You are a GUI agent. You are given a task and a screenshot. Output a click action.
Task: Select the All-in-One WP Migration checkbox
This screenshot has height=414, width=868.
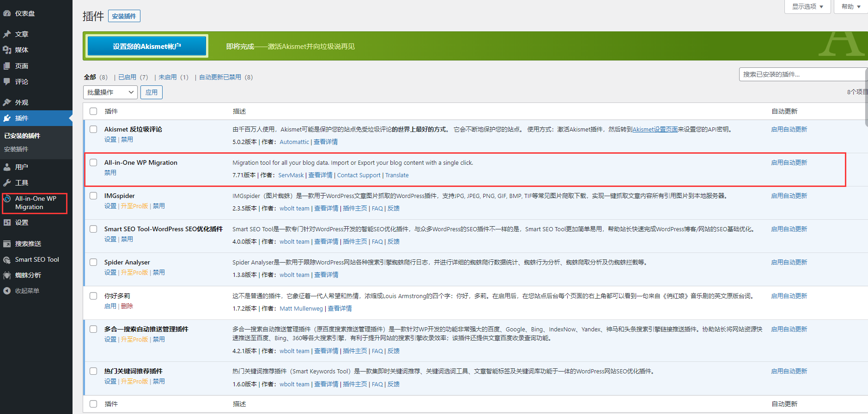coord(93,162)
